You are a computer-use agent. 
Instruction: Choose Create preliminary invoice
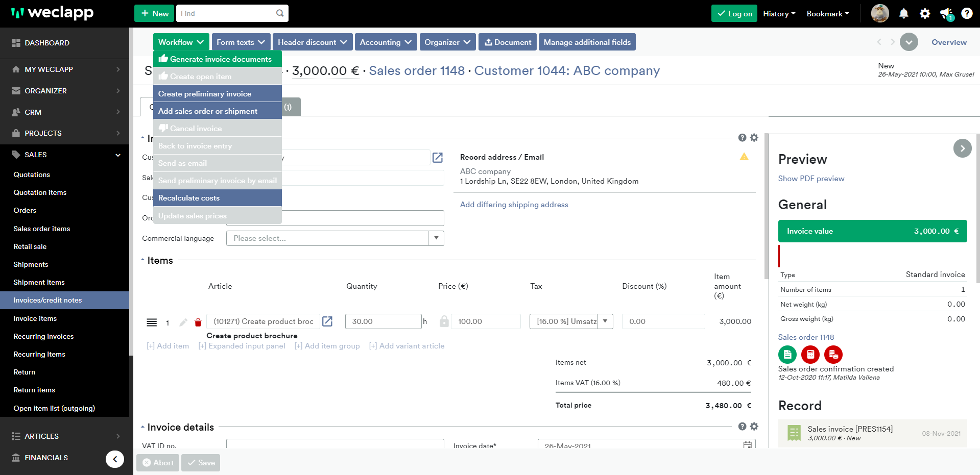218,94
